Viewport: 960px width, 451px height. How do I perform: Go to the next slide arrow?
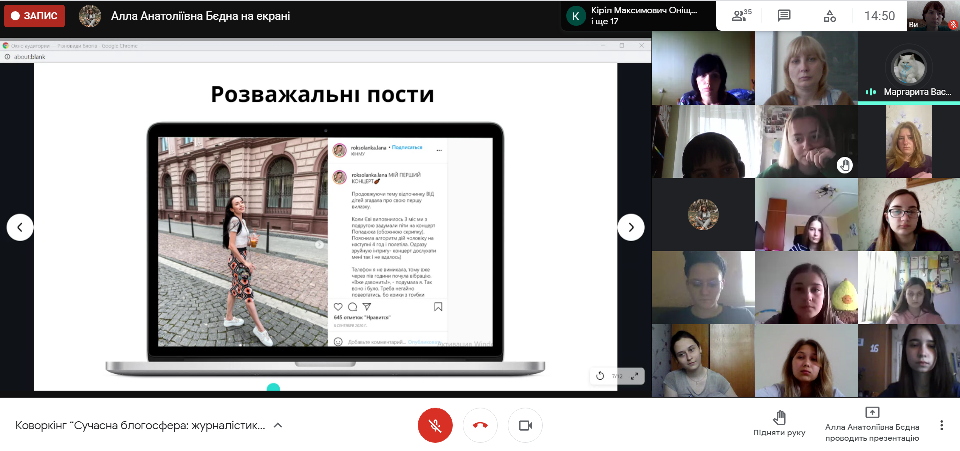tap(631, 228)
